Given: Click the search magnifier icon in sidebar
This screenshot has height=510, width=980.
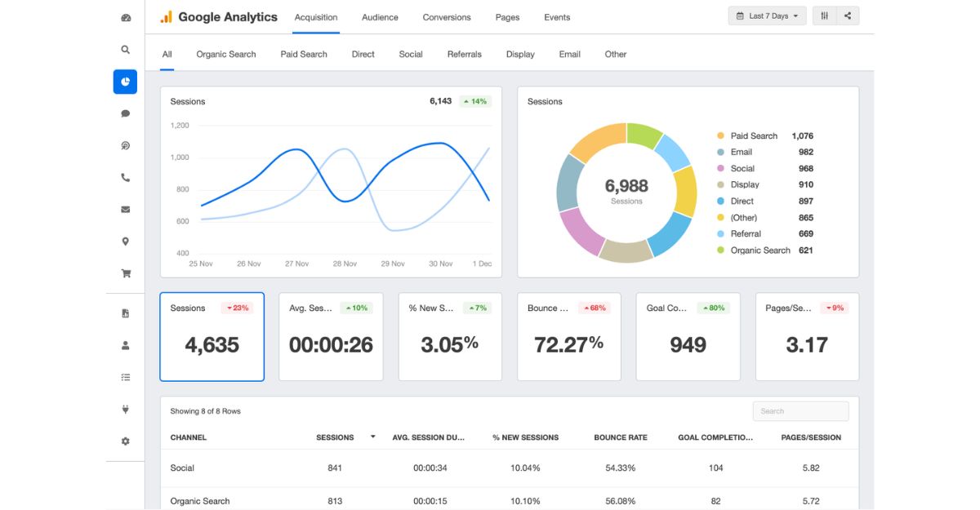Looking at the screenshot, I should click(125, 50).
